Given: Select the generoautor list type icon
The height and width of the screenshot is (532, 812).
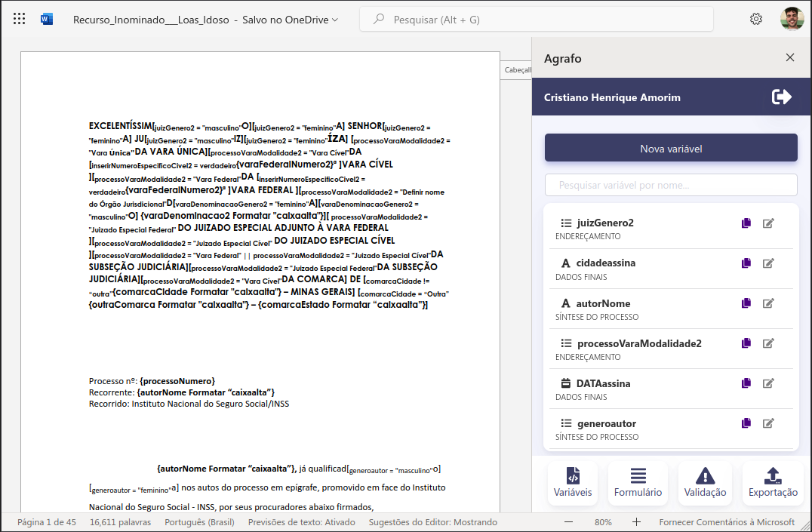Looking at the screenshot, I should (x=566, y=423).
